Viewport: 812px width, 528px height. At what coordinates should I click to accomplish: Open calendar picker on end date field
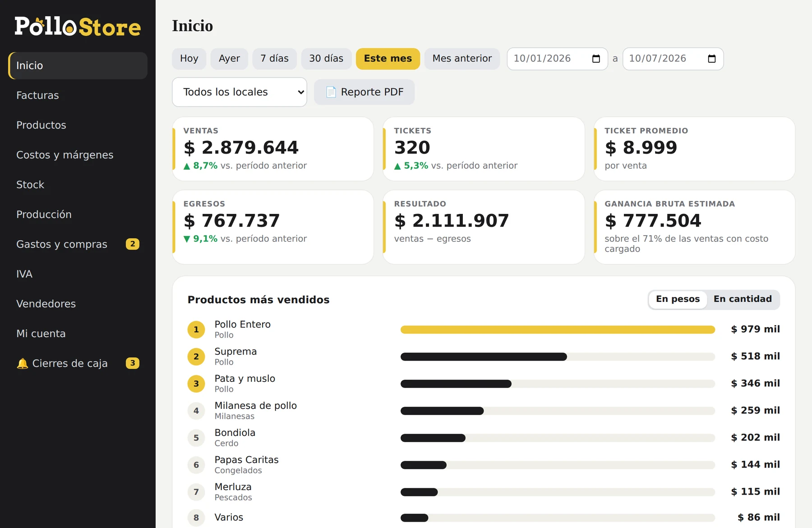pyautogui.click(x=712, y=59)
